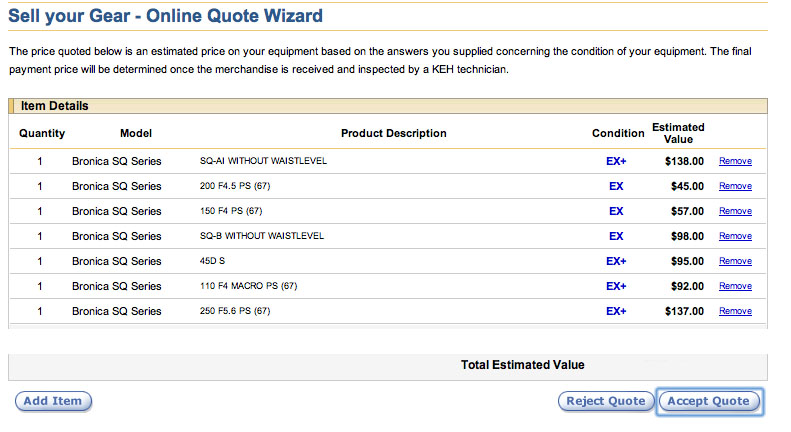Click the Add Item button
The width and height of the screenshot is (791, 432).
pyautogui.click(x=53, y=401)
